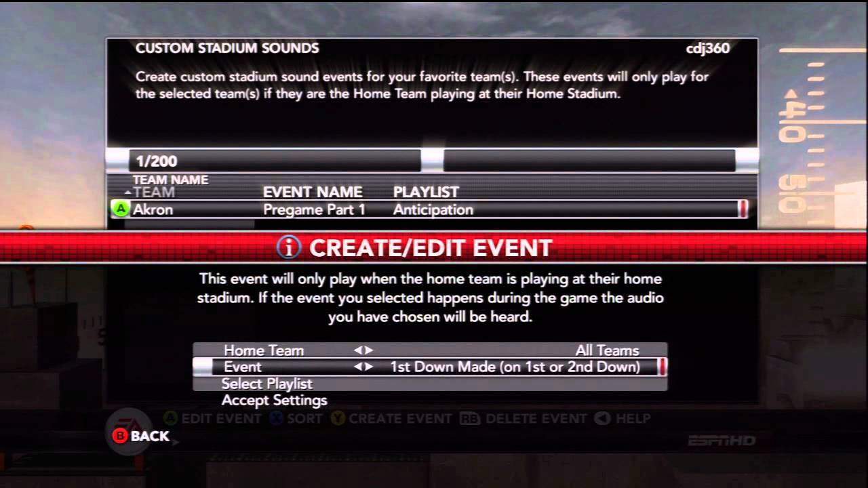Click the Event Name column header

click(313, 192)
